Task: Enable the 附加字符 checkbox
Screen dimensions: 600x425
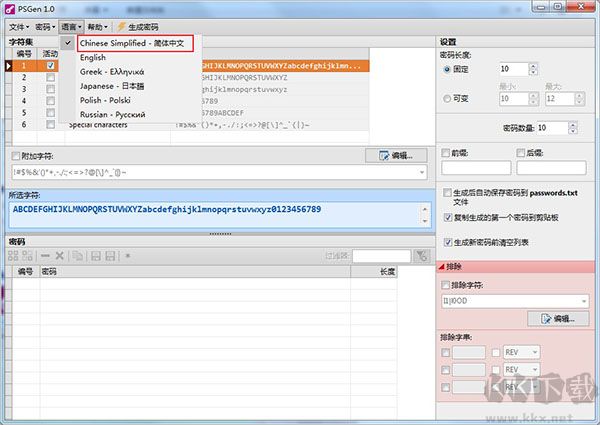Action: 16,156
